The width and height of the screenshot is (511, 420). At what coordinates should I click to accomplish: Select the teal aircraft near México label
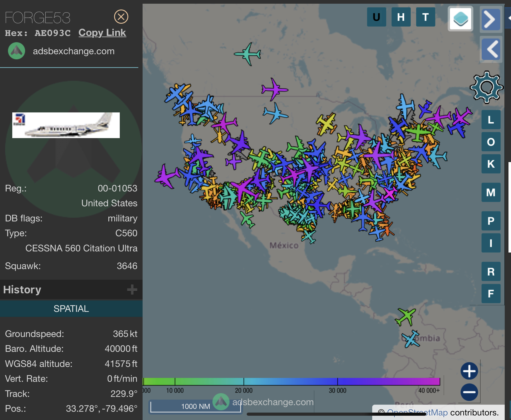(x=309, y=236)
